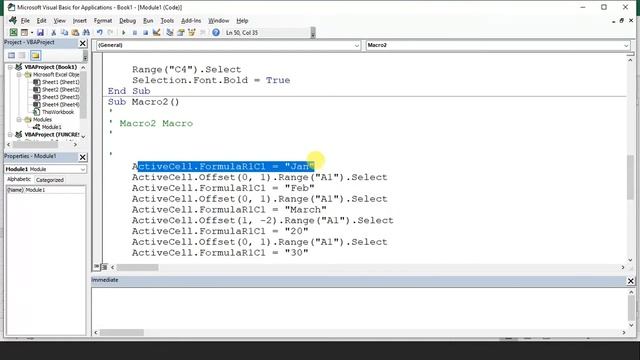Click the Project tree horizontal scrollbar thumb
Image resolution: width=640 pixels, height=360 pixels.
35,144
